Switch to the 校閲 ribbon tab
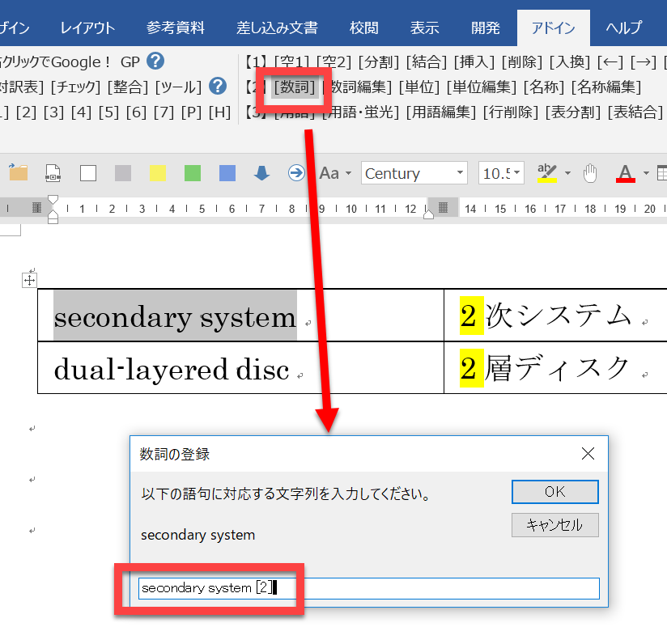Image resolution: width=667 pixels, height=644 pixels. coord(363,28)
